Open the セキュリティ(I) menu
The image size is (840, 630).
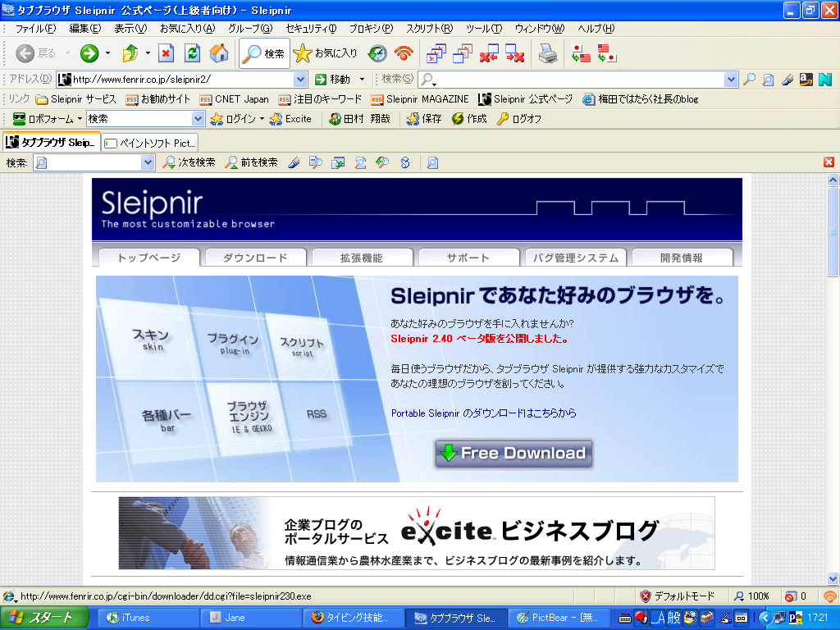pyautogui.click(x=311, y=29)
